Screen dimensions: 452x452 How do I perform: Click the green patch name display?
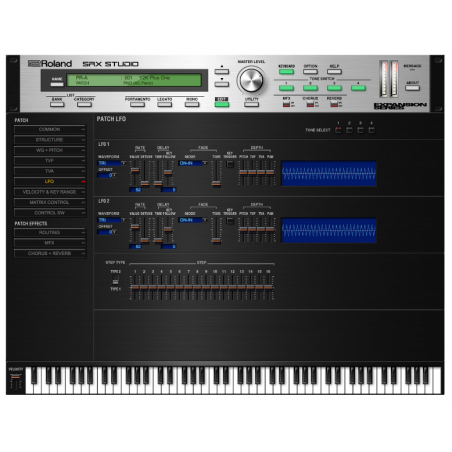(134, 80)
